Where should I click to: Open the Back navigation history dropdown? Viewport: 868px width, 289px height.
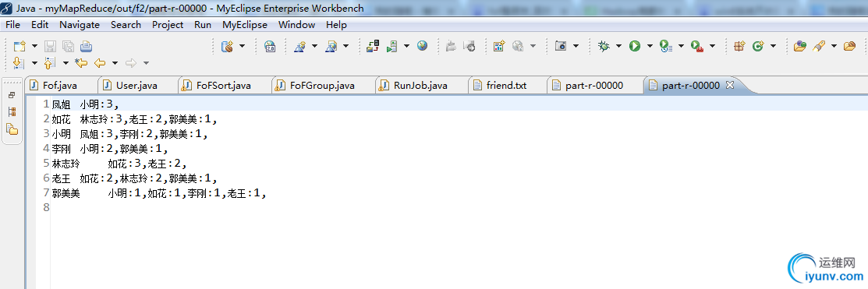pyautogui.click(x=115, y=62)
